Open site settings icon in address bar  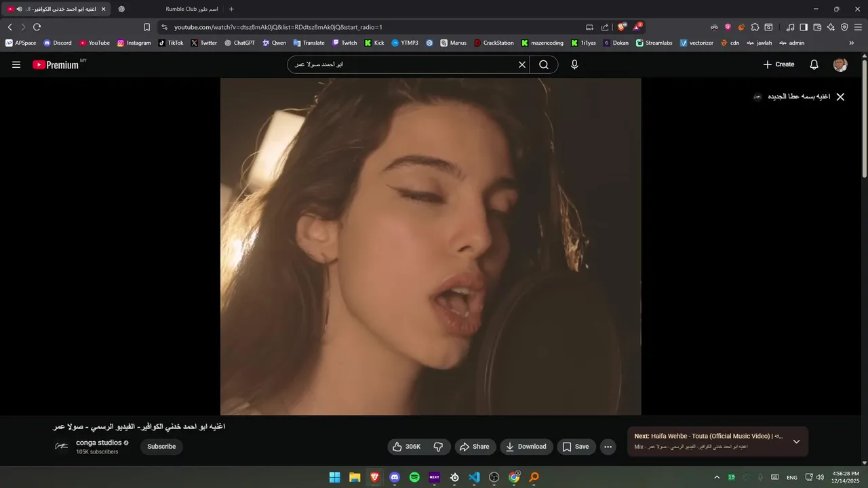click(x=164, y=27)
